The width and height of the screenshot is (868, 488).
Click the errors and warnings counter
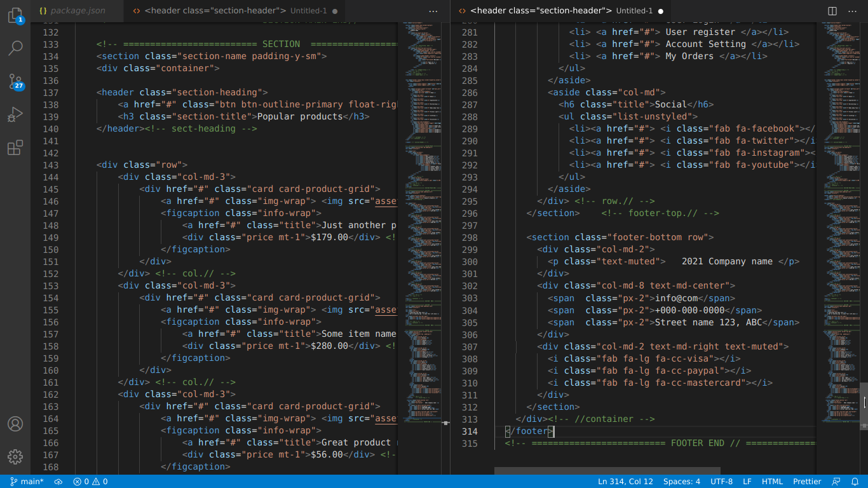coord(90,482)
